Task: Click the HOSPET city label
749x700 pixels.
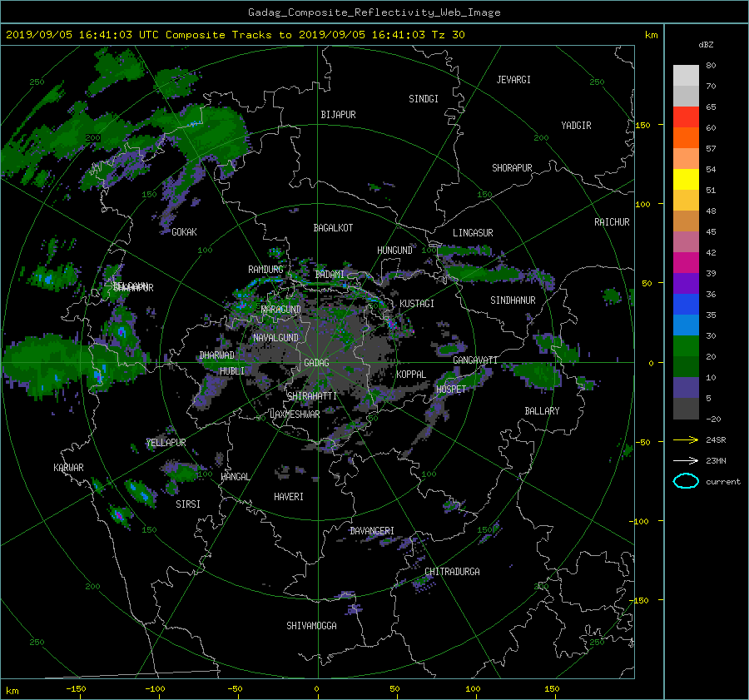Action: click(x=451, y=390)
